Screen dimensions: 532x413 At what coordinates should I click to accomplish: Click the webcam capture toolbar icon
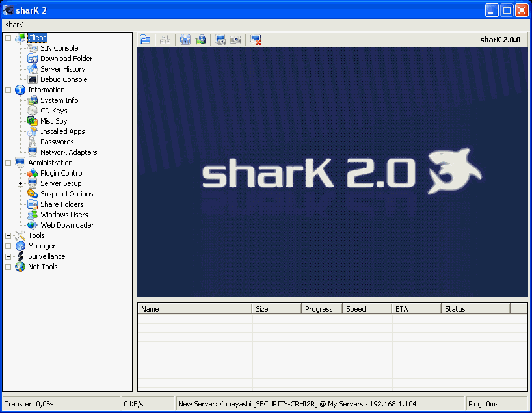pos(237,39)
